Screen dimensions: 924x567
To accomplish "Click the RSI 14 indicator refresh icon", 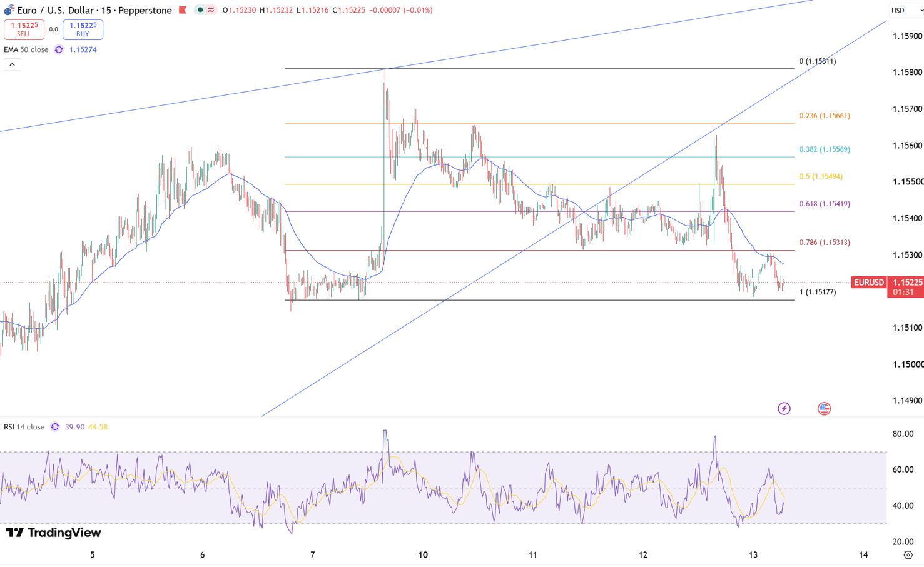I will (x=55, y=427).
